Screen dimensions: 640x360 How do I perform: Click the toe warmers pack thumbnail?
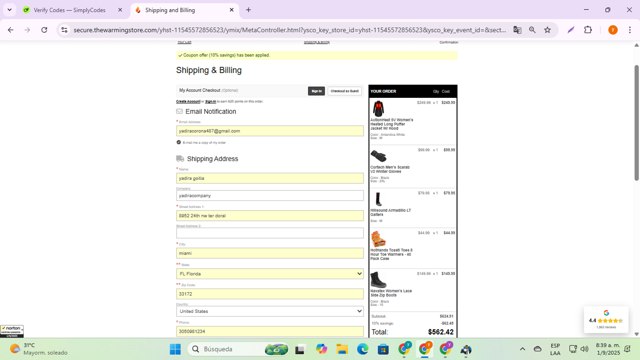(378, 239)
